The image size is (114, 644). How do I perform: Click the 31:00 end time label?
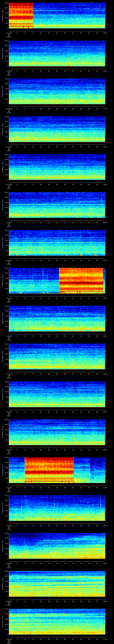point(105,639)
